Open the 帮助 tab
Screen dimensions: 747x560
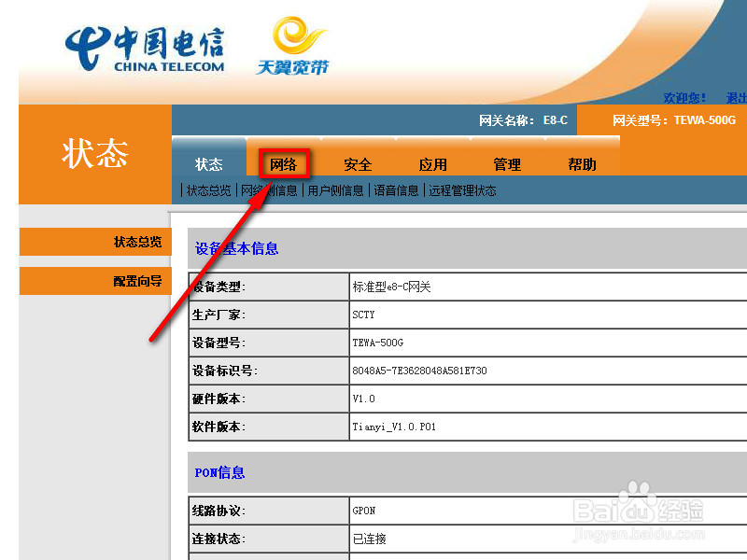pos(582,163)
